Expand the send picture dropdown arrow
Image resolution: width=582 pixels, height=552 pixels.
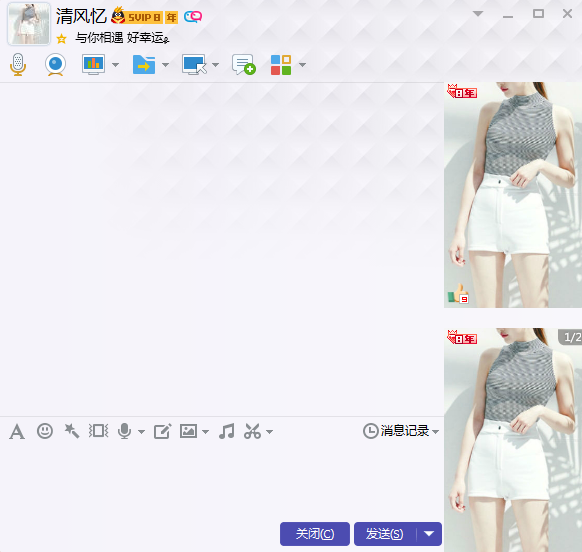pyautogui.click(x=206, y=432)
